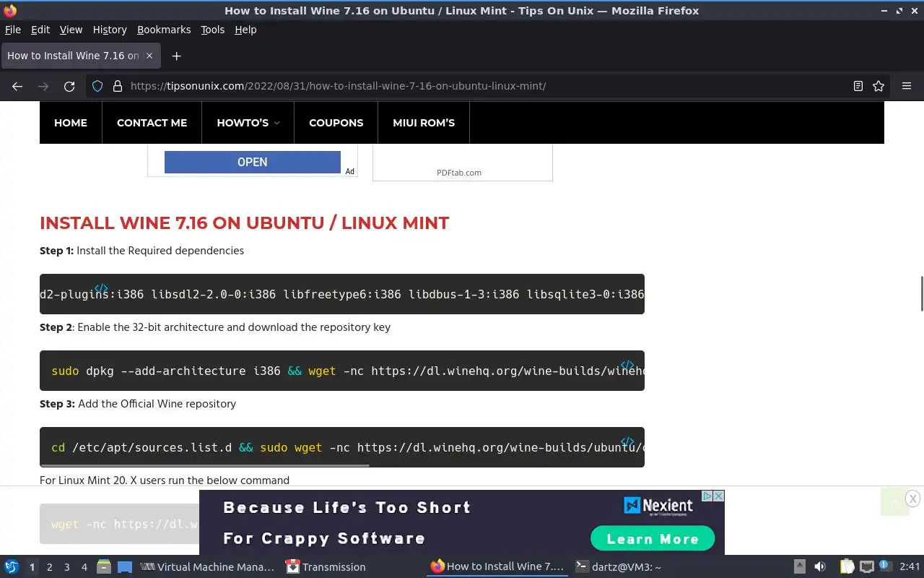Open a new tab with the plus icon
Viewport: 924px width, 578px height.
(x=176, y=56)
